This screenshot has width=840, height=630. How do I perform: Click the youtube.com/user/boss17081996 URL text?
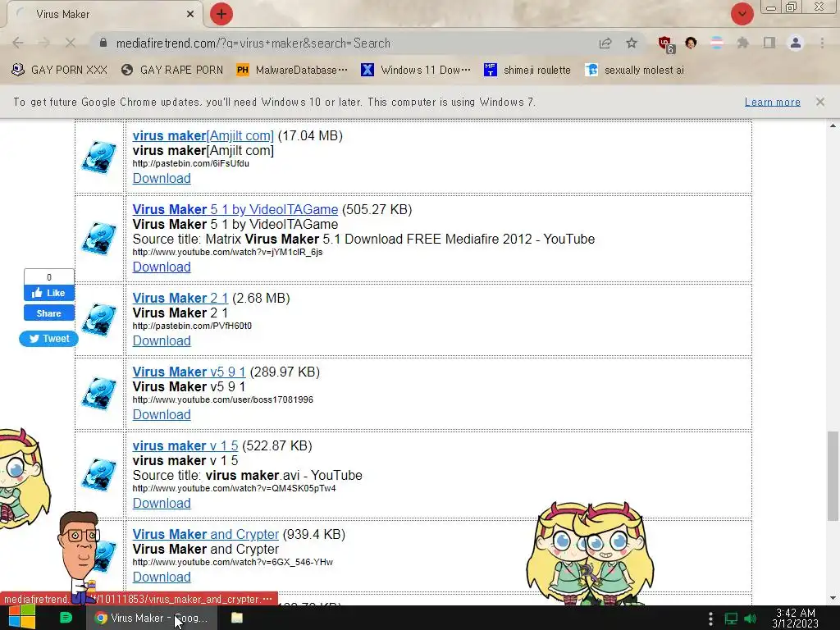point(223,399)
